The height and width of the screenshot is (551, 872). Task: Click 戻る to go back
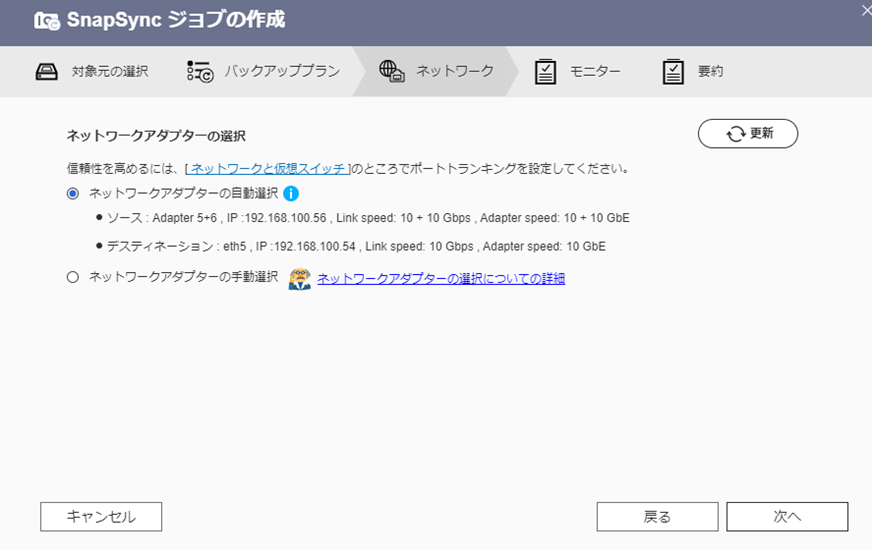[x=657, y=516]
